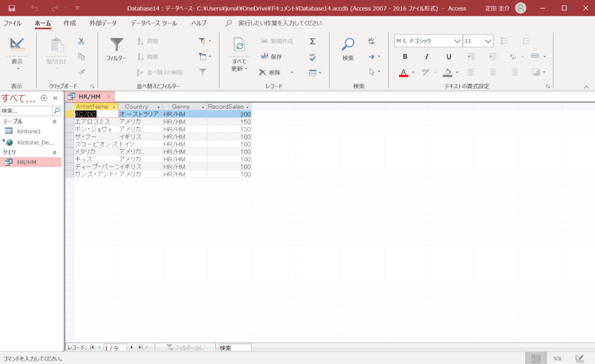Open the ヘルプ tab
The width and height of the screenshot is (595, 364).
click(x=199, y=23)
